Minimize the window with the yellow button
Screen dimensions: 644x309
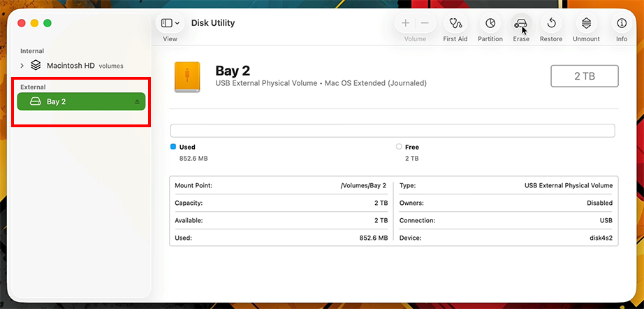34,23
